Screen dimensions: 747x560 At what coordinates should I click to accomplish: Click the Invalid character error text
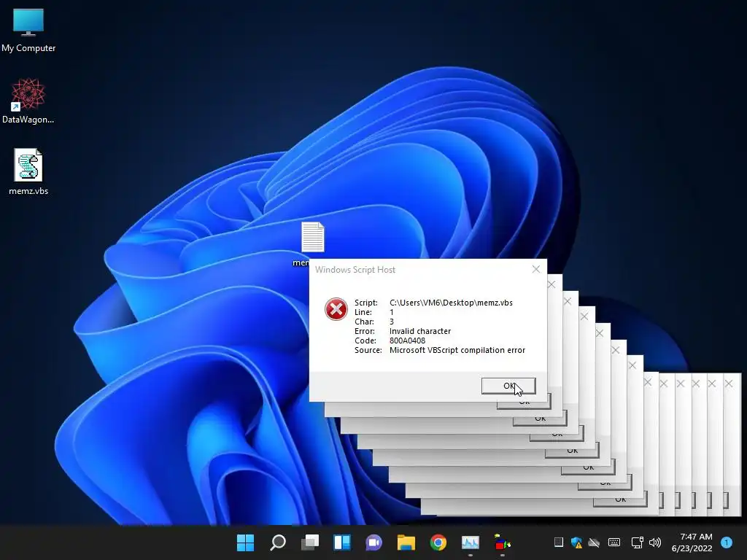pyautogui.click(x=419, y=331)
